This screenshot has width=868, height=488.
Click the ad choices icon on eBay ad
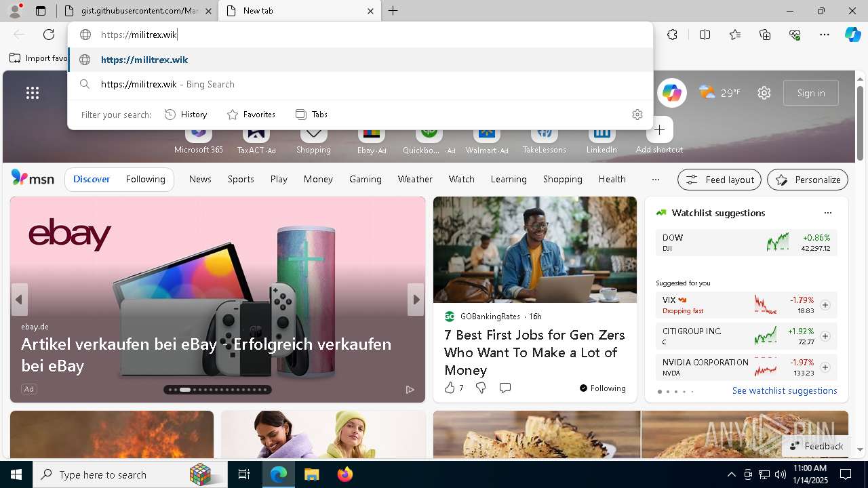coord(410,389)
